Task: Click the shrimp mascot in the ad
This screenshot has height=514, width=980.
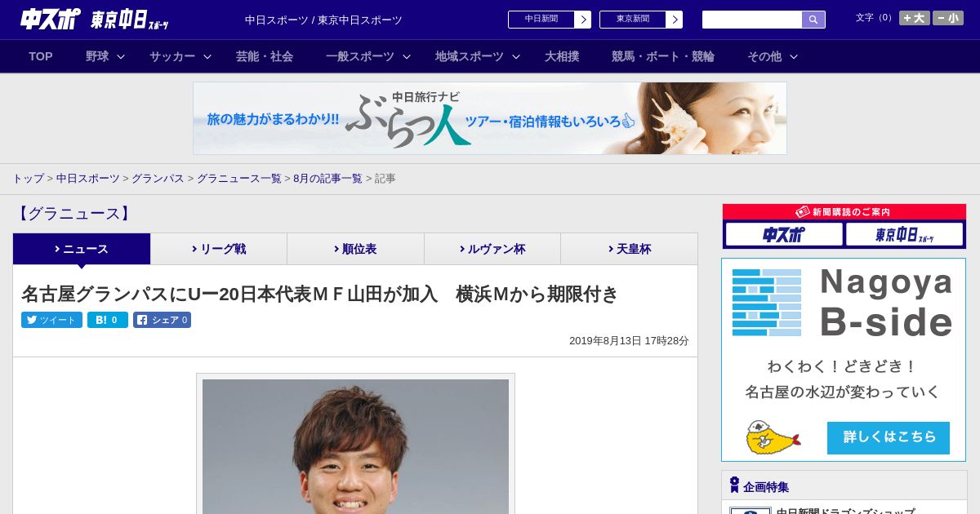Action: coord(773,437)
